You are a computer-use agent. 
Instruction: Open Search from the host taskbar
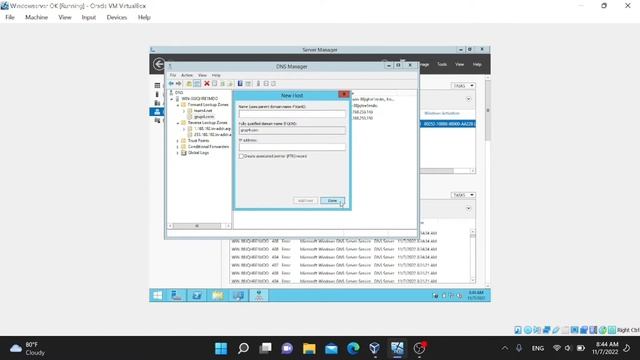243,348
